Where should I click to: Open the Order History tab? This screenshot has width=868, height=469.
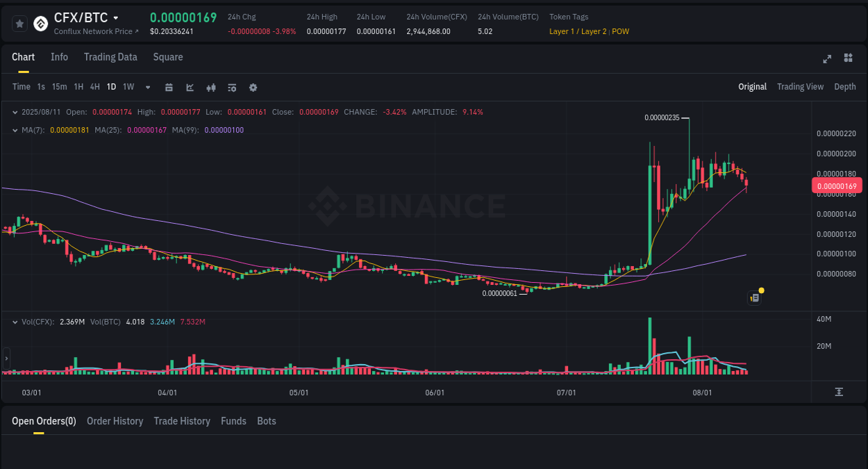pos(115,421)
